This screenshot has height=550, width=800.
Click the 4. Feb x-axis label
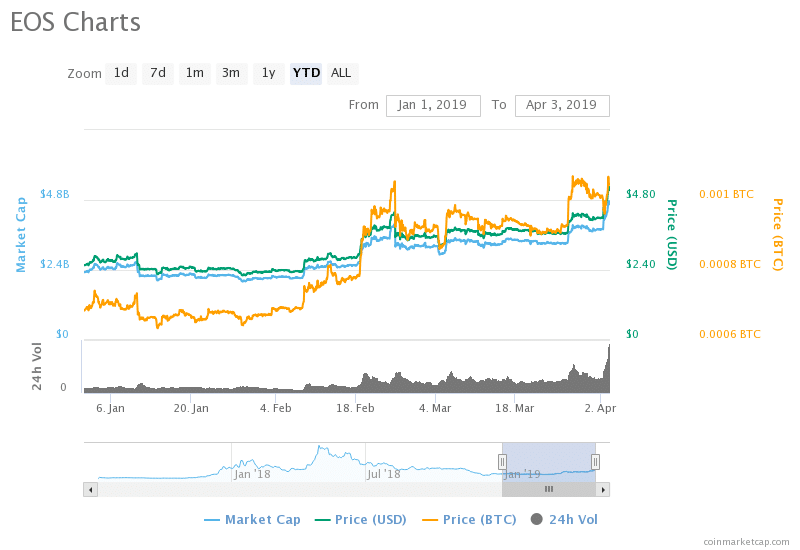[x=276, y=409]
